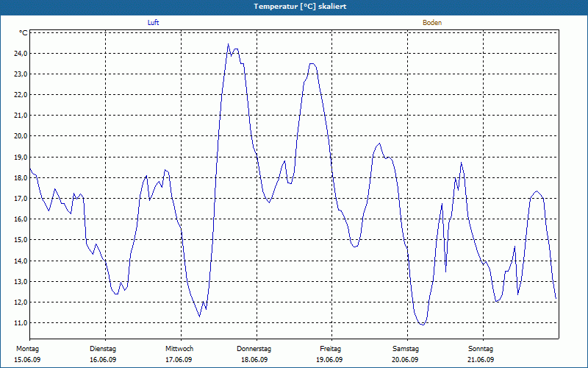Click the Dienstag day label
Viewport: 588px width, 368px height.
(x=103, y=349)
